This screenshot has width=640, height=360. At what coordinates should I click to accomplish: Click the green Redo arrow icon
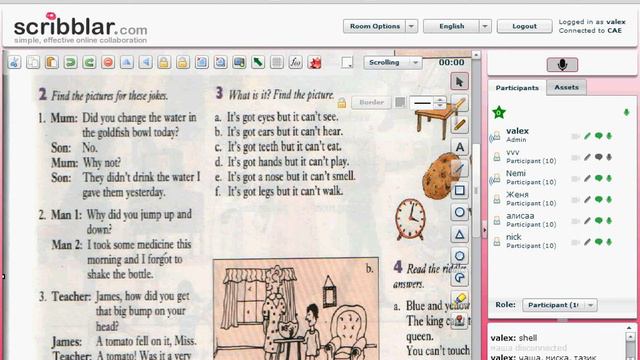click(89, 62)
